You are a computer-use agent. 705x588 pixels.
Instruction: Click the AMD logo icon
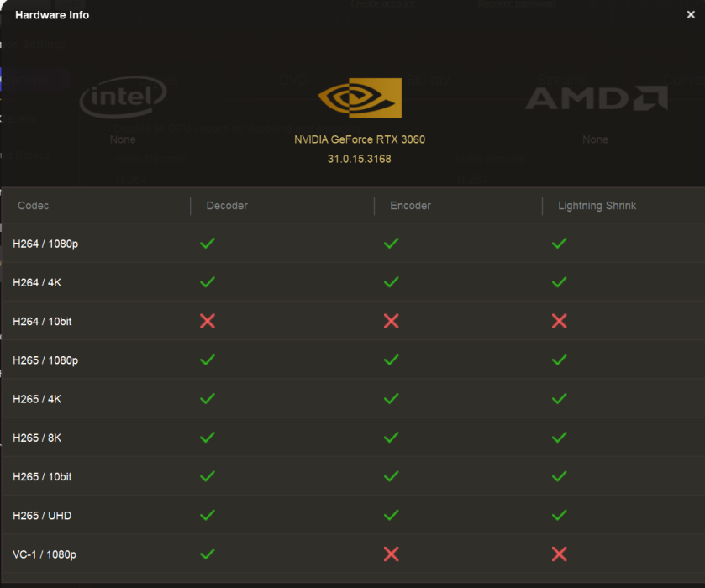point(596,98)
